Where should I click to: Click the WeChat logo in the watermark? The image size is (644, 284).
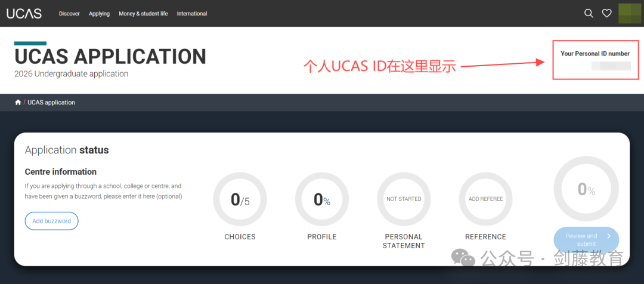pos(463,258)
